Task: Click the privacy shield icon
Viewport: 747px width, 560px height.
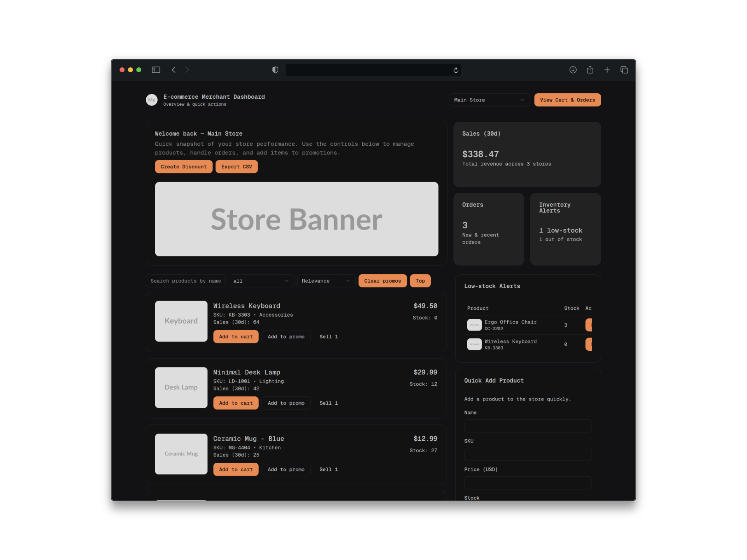Action: (x=275, y=70)
